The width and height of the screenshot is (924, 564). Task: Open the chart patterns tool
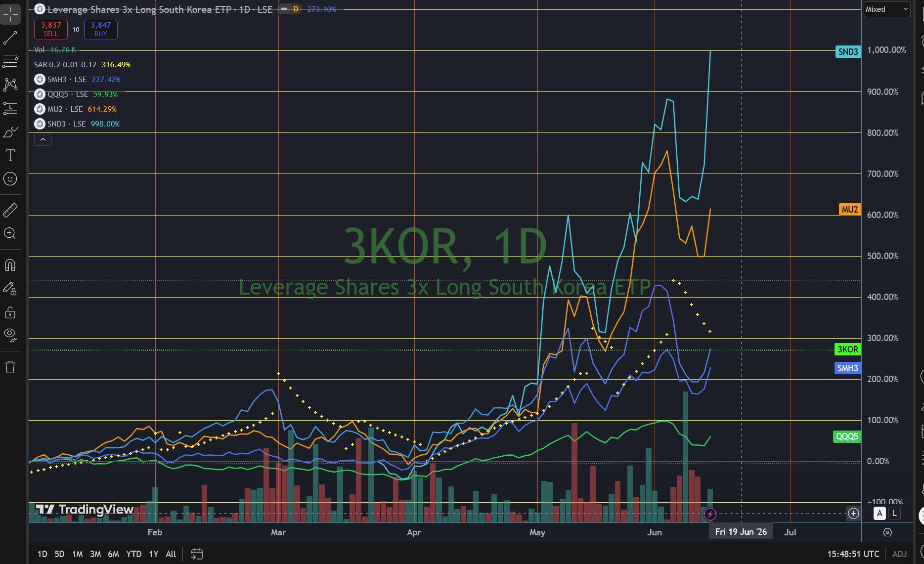point(10,85)
